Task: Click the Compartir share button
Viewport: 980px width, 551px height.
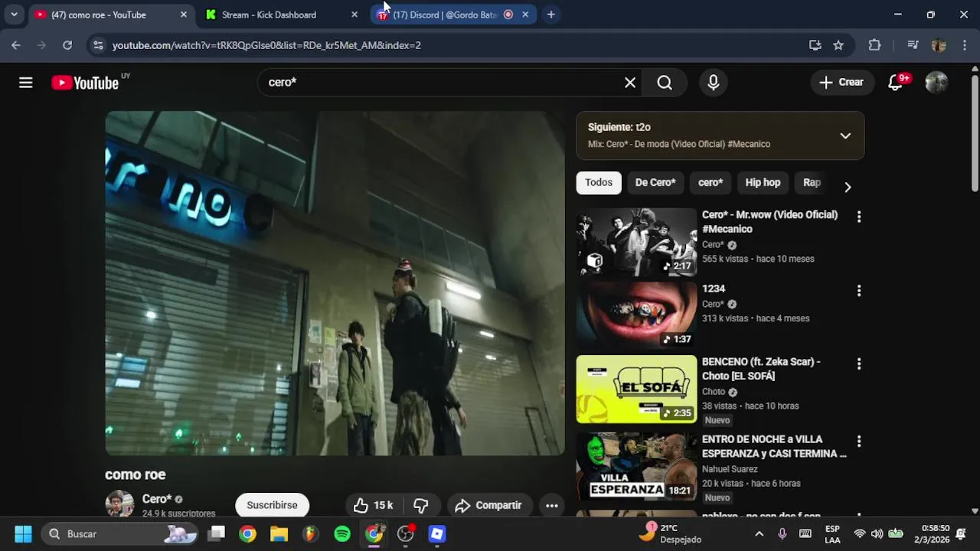Action: point(488,505)
